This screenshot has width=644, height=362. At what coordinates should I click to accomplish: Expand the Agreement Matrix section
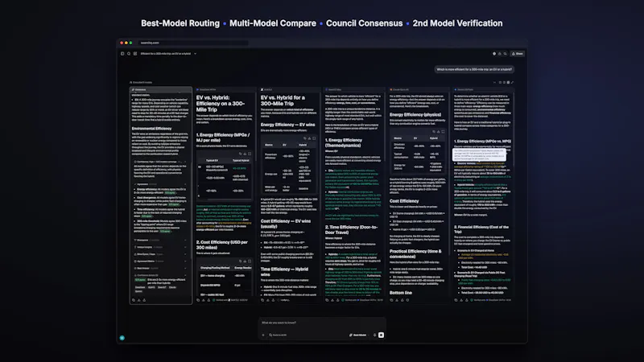pyautogui.click(x=185, y=261)
